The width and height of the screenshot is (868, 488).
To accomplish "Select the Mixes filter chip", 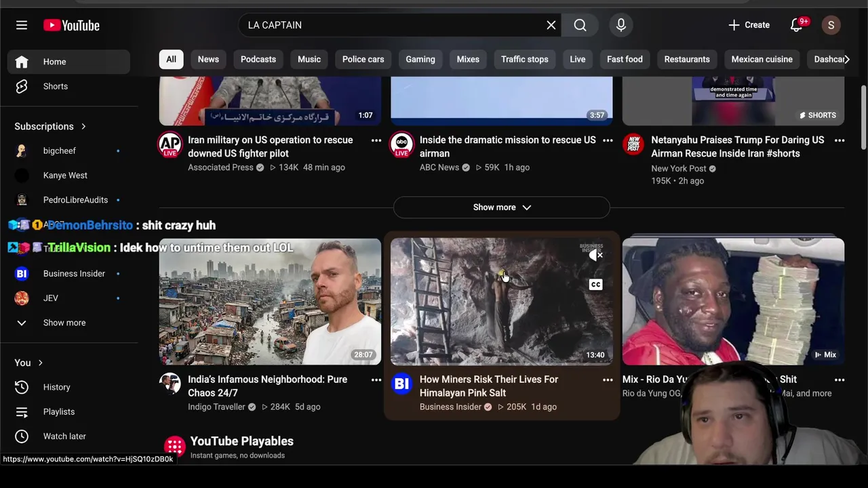I will (x=468, y=59).
